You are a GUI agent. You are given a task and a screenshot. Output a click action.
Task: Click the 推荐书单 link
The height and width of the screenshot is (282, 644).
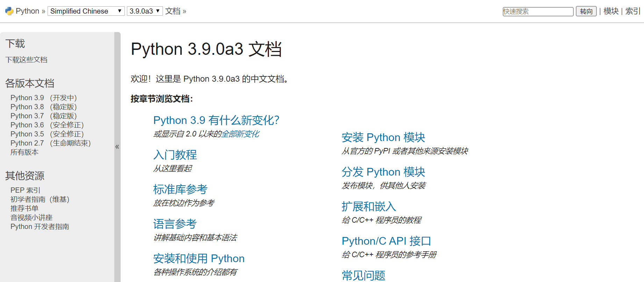pos(24,208)
